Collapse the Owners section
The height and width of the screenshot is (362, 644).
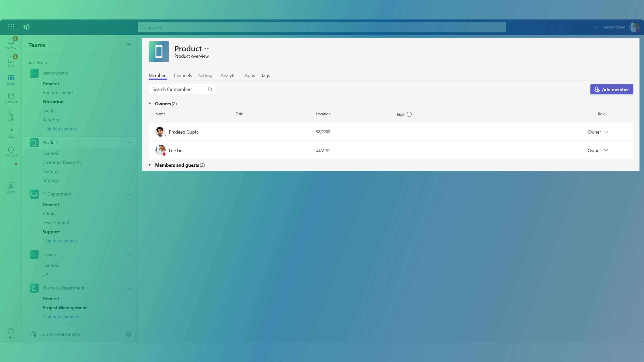click(x=150, y=103)
